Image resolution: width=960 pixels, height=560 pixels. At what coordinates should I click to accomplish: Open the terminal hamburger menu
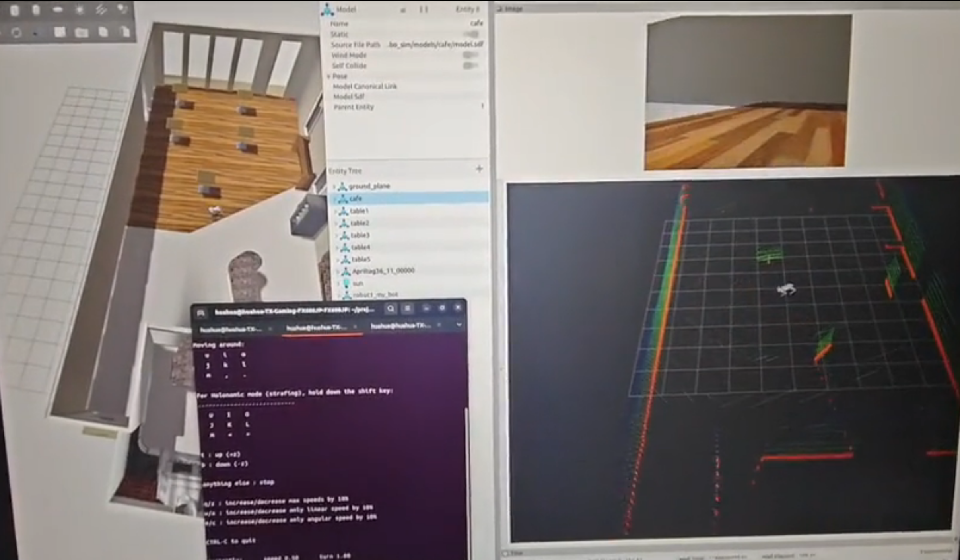[x=408, y=309]
